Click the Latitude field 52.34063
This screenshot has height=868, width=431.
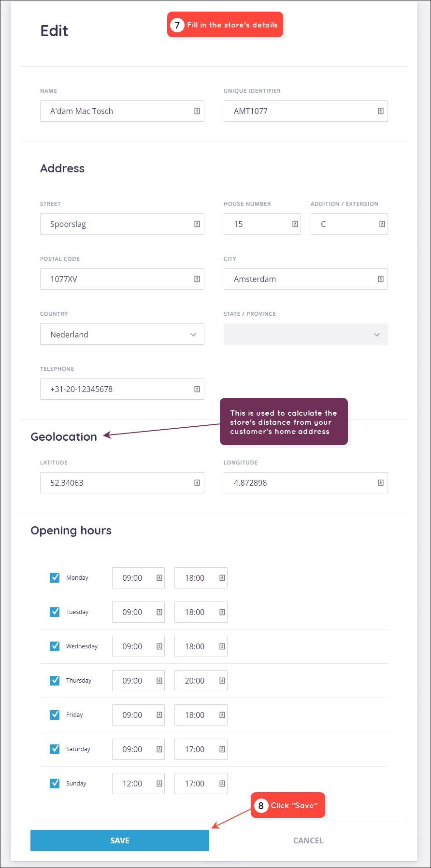[x=122, y=483]
